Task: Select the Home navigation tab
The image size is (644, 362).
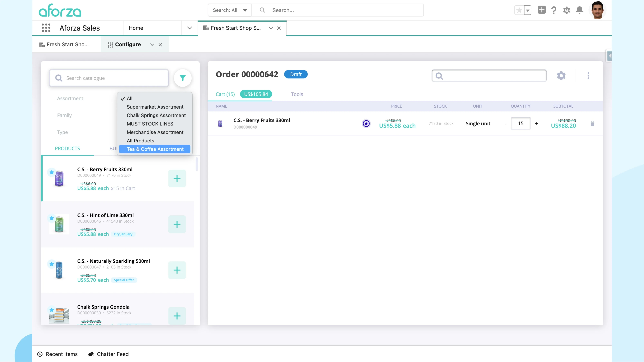Action: [x=136, y=28]
